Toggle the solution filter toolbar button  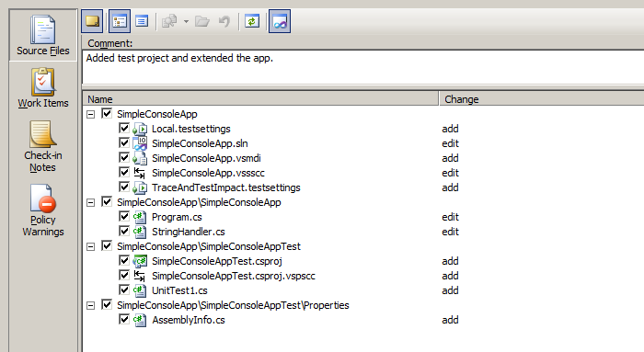[280, 21]
